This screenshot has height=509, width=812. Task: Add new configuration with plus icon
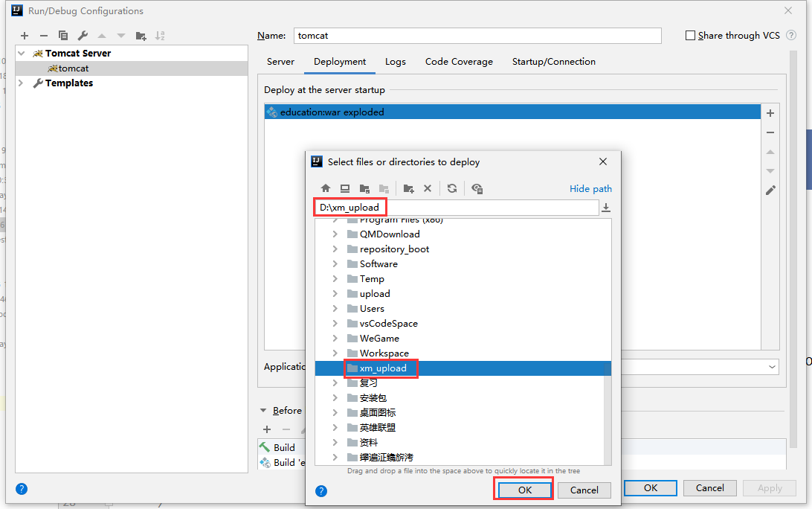tap(25, 36)
